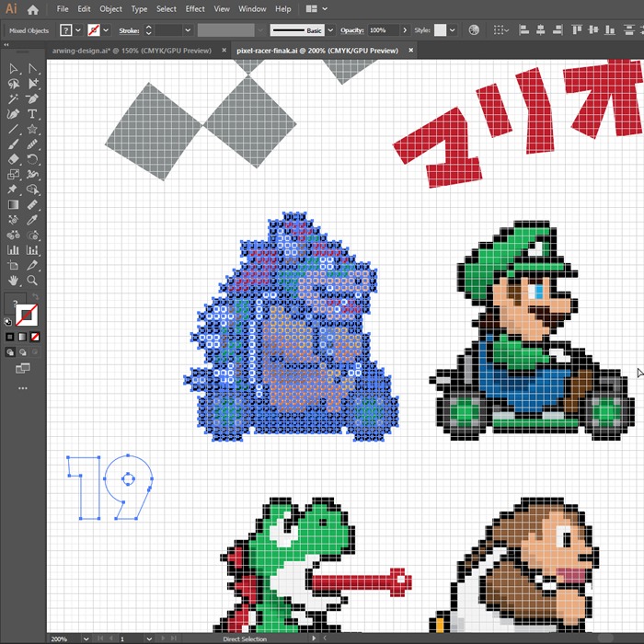The height and width of the screenshot is (644, 644).
Task: Set color mode to None
Action: (x=34, y=336)
